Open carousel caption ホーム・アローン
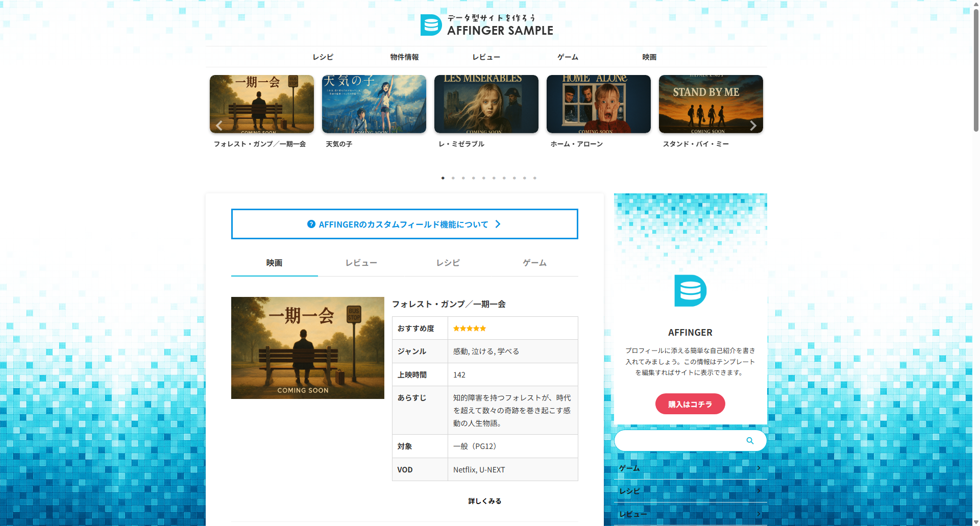 coord(577,144)
